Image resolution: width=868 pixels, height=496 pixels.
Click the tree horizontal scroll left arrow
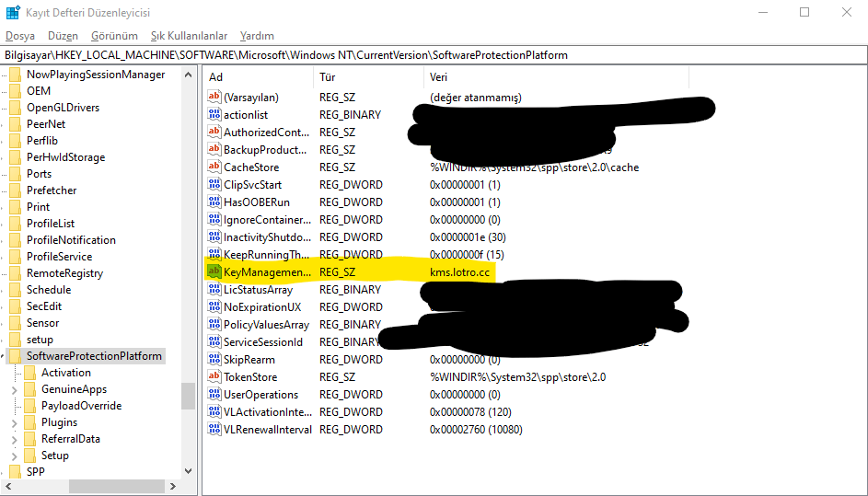click(x=7, y=487)
